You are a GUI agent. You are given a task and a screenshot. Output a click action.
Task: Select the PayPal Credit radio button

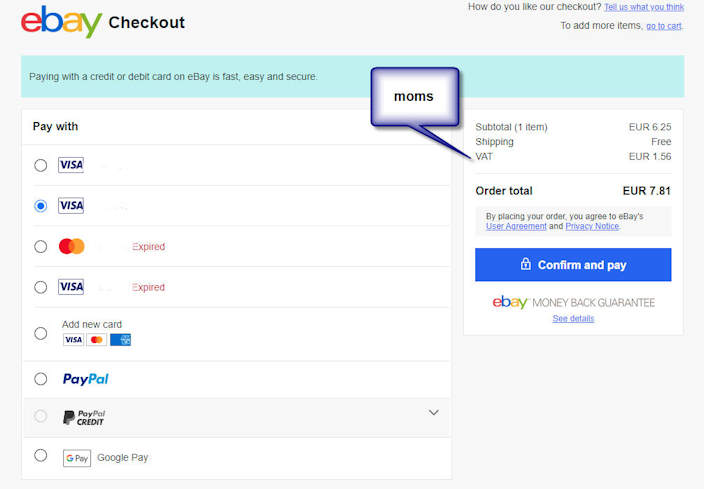tap(40, 416)
